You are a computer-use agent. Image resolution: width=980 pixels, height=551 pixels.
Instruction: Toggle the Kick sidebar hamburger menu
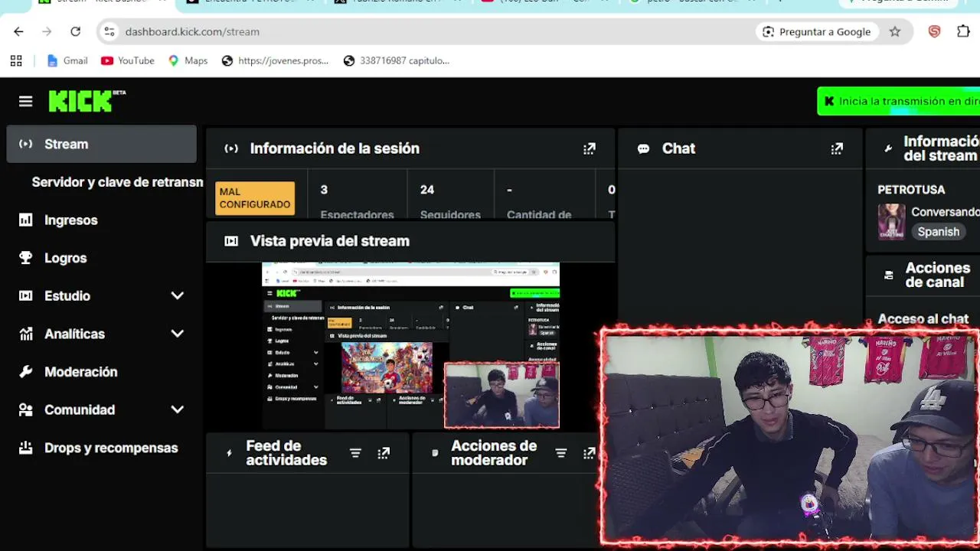25,101
